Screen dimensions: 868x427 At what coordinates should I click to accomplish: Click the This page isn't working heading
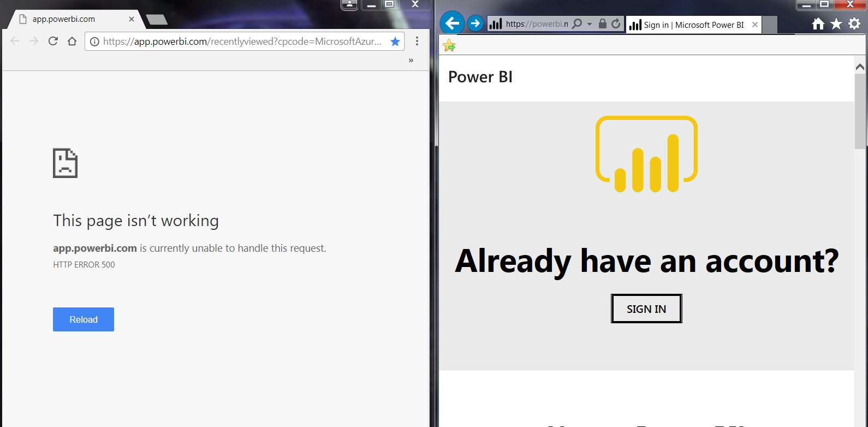tap(136, 221)
